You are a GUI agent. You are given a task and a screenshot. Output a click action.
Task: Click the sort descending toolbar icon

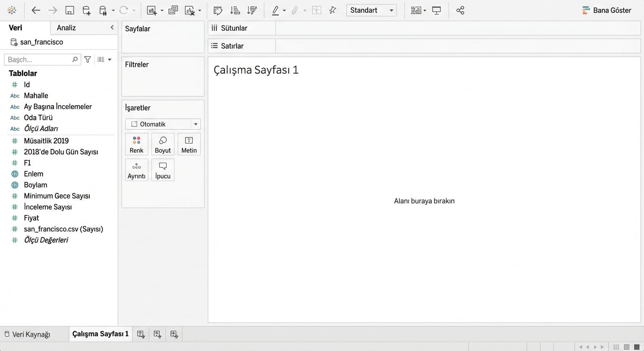pyautogui.click(x=252, y=10)
